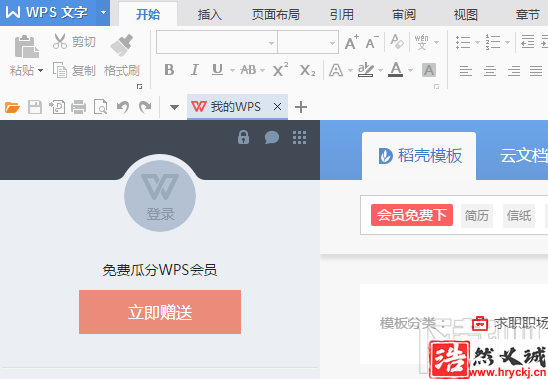Open the font name dropdown
This screenshot has height=379, width=548.
[x=271, y=43]
